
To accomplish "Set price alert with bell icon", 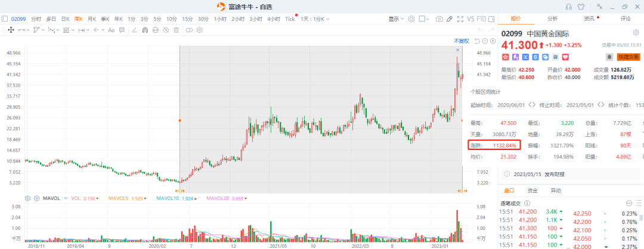I will click(609, 57).
